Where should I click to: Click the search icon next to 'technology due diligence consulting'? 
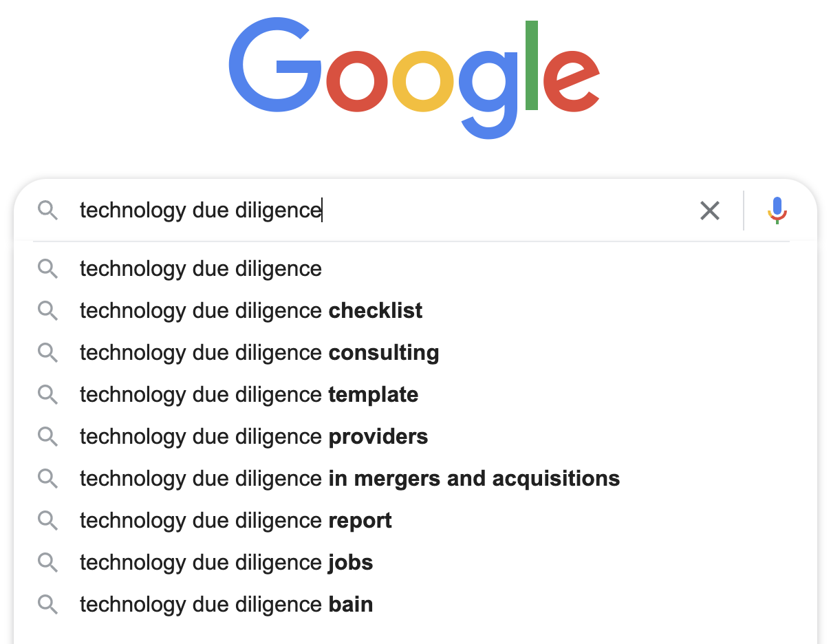click(x=48, y=352)
